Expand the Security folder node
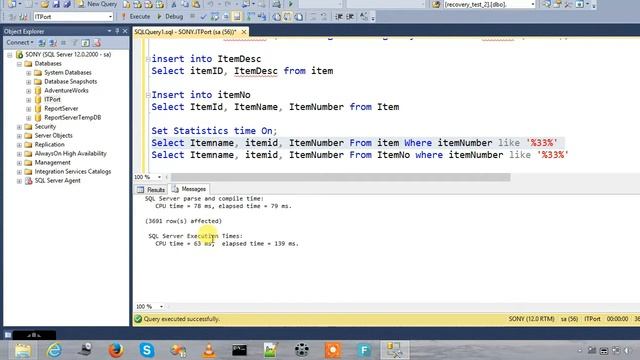Viewport: 640px width, 360px height. 19,127
